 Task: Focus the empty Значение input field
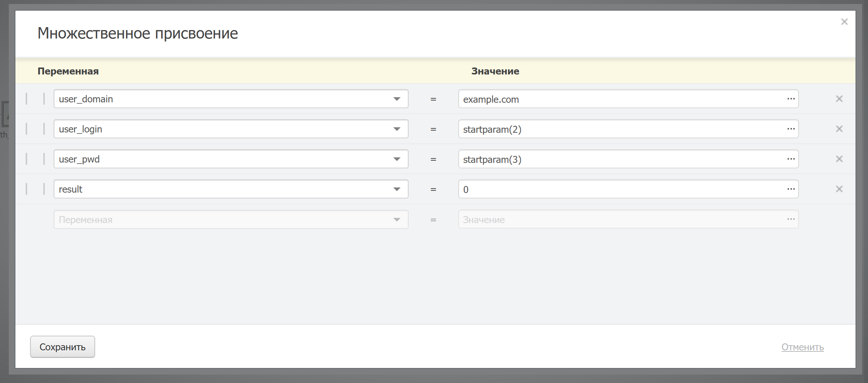tap(621, 220)
